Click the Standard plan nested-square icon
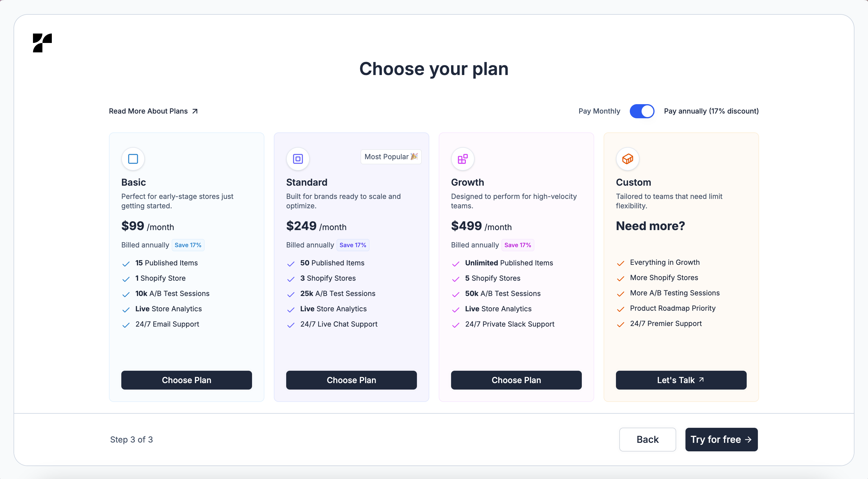Screen dimensions: 868x479 pos(298,159)
